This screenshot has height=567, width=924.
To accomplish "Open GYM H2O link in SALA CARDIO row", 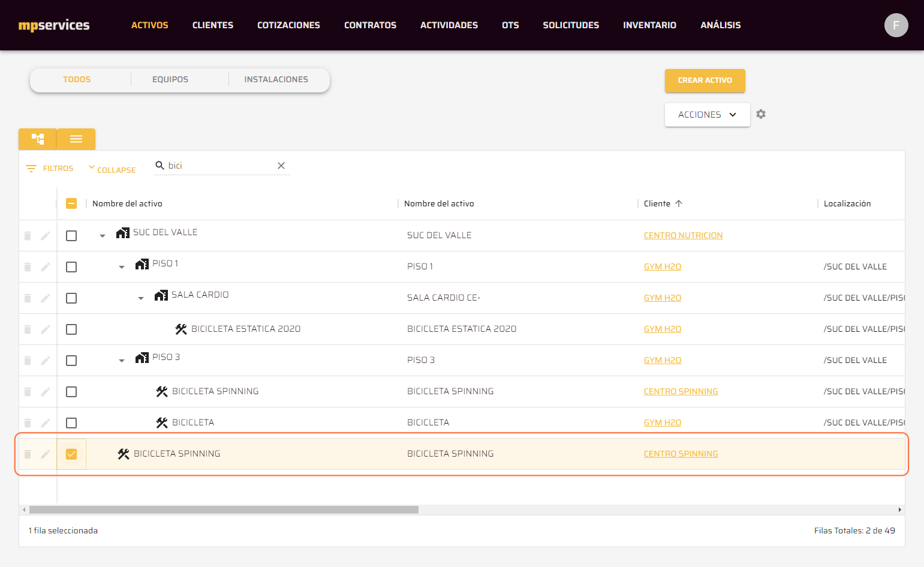I will click(662, 298).
